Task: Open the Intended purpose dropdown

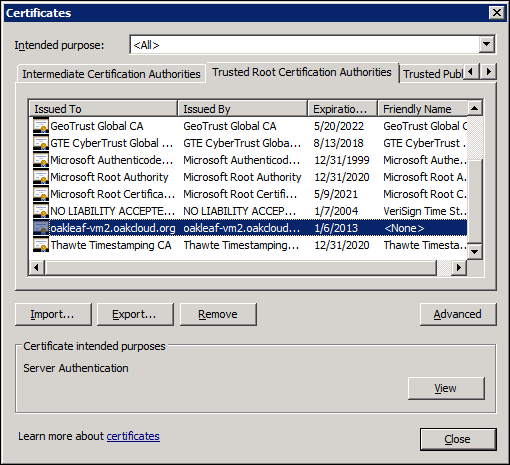Action: click(x=486, y=44)
